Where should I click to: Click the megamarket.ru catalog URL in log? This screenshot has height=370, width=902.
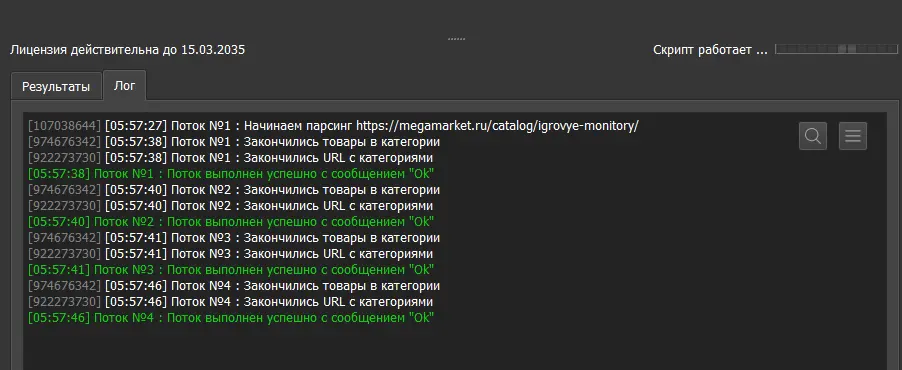497,125
